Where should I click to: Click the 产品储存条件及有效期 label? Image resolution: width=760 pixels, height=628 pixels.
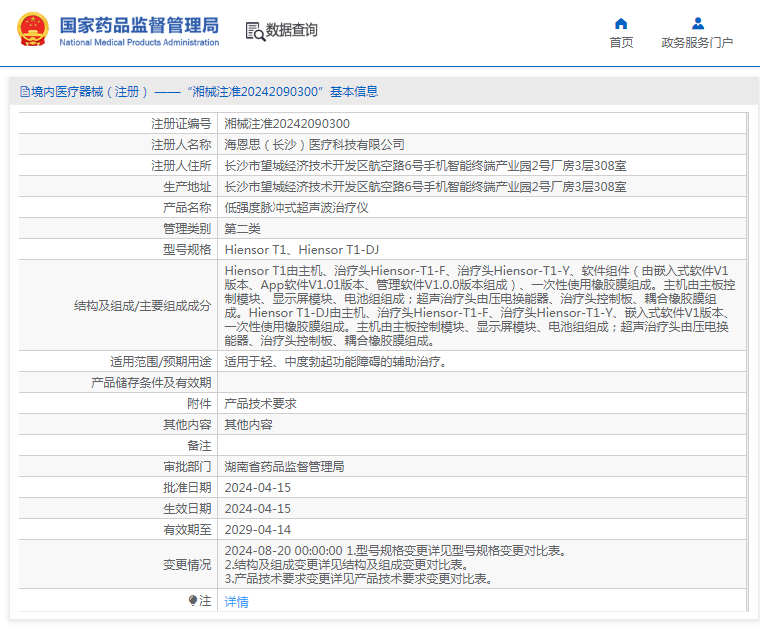point(151,383)
